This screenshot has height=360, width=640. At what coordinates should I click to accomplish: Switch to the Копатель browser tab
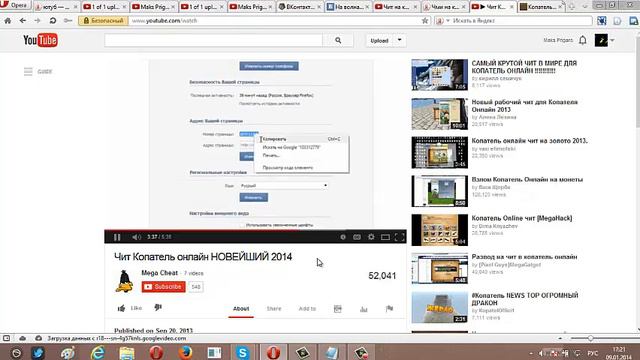pyautogui.click(x=541, y=7)
